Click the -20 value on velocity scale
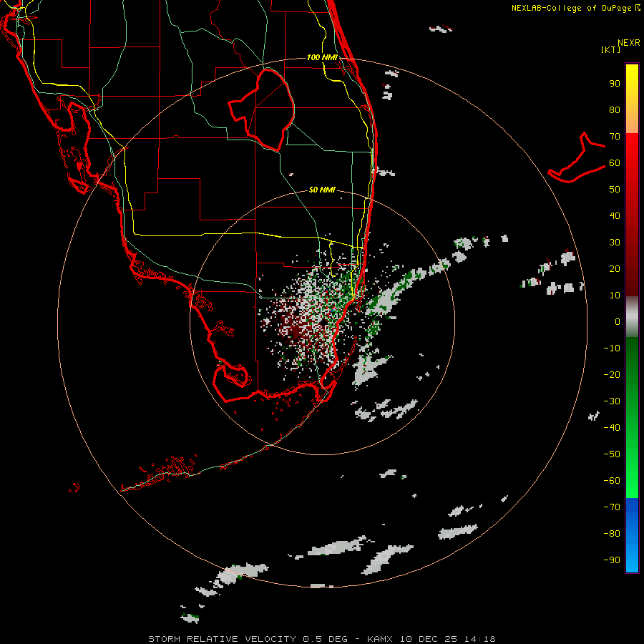Screen dimensions: 644x644 coord(612,375)
